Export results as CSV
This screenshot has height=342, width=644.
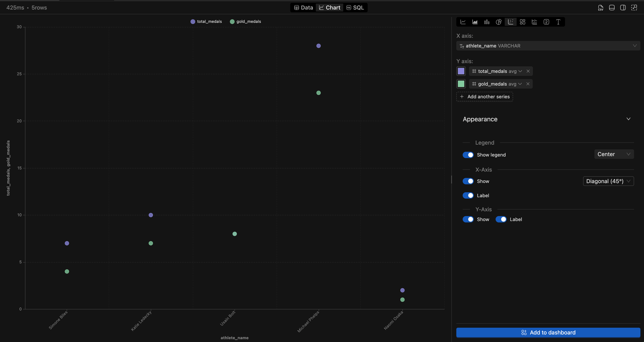click(x=601, y=8)
